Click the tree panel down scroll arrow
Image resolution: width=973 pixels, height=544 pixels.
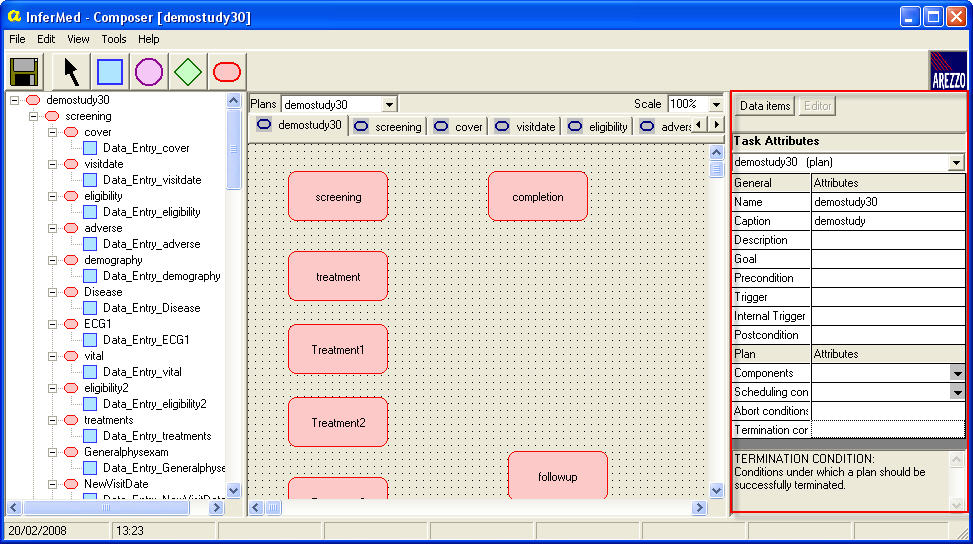coord(233,490)
